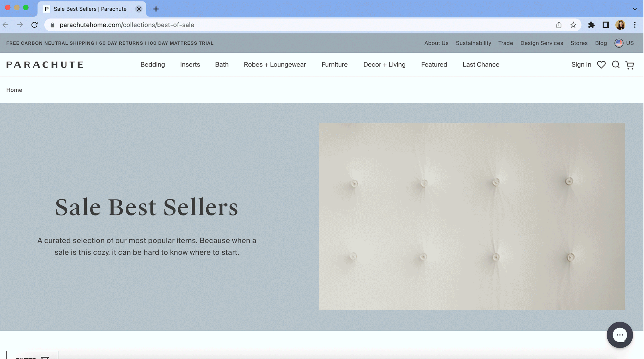644x359 pixels.
Task: Click the Sale Best Sellers heading
Action: [147, 207]
